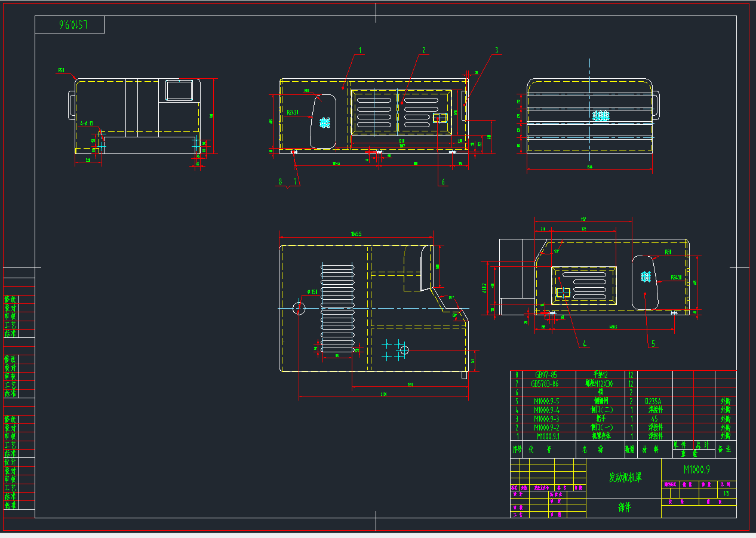This screenshot has width=756, height=538.
Task: Click balloon number 3 above front view
Action: pos(496,50)
